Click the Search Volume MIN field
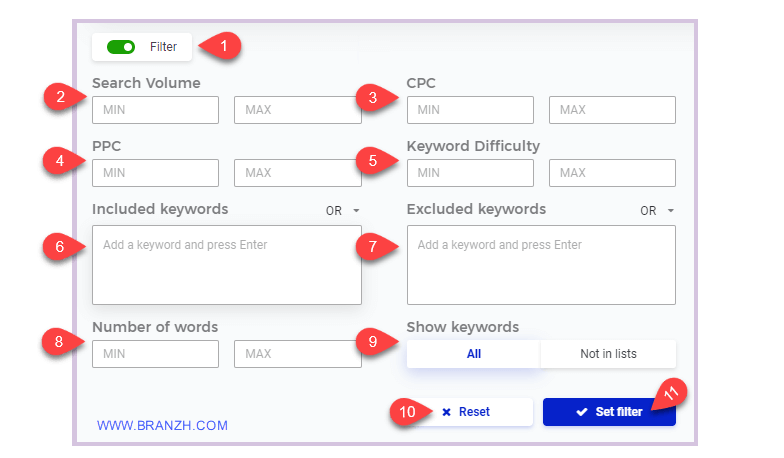 point(156,110)
